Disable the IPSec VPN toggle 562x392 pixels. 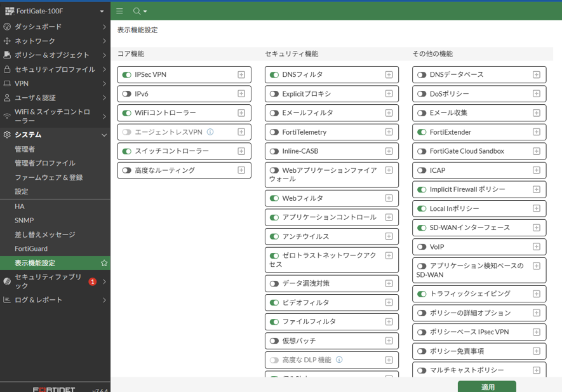click(126, 74)
